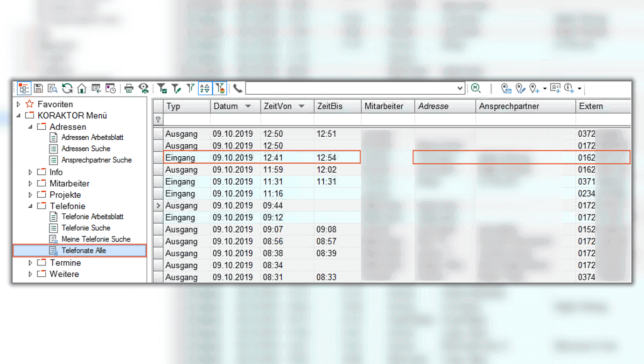Click the Mitarbeiter column header
Viewport: 644px width, 364px height.
coord(384,106)
